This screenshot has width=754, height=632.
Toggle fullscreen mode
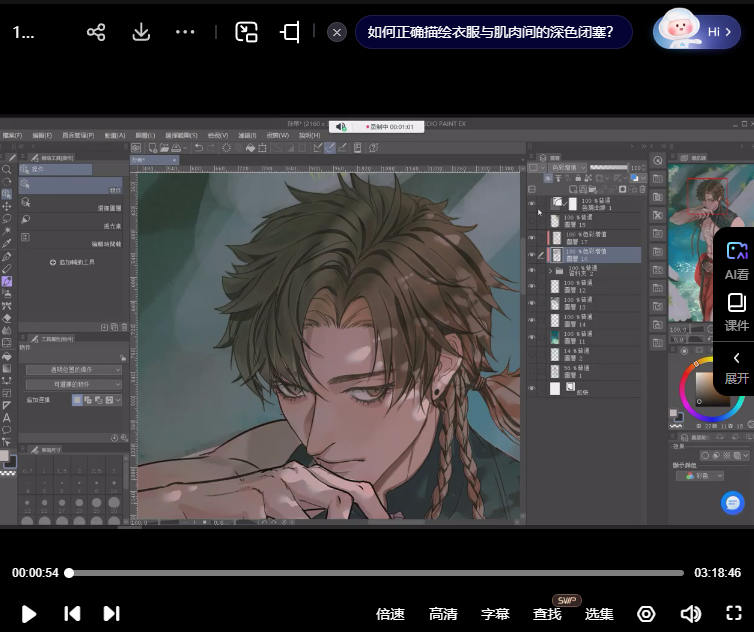(x=733, y=614)
